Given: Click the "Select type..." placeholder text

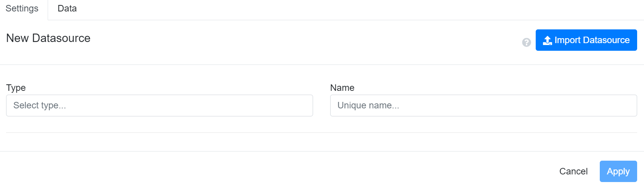Looking at the screenshot, I should (x=40, y=106).
